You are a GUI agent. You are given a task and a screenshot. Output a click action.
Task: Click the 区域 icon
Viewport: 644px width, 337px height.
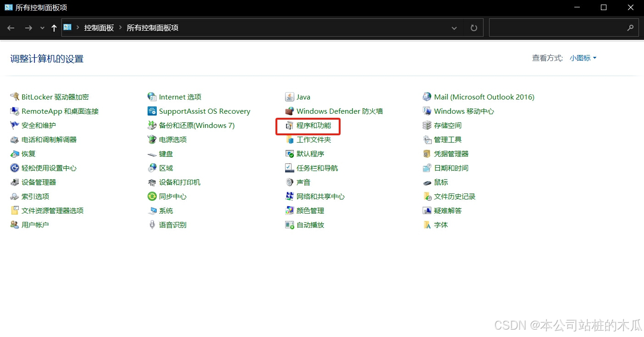coord(152,168)
